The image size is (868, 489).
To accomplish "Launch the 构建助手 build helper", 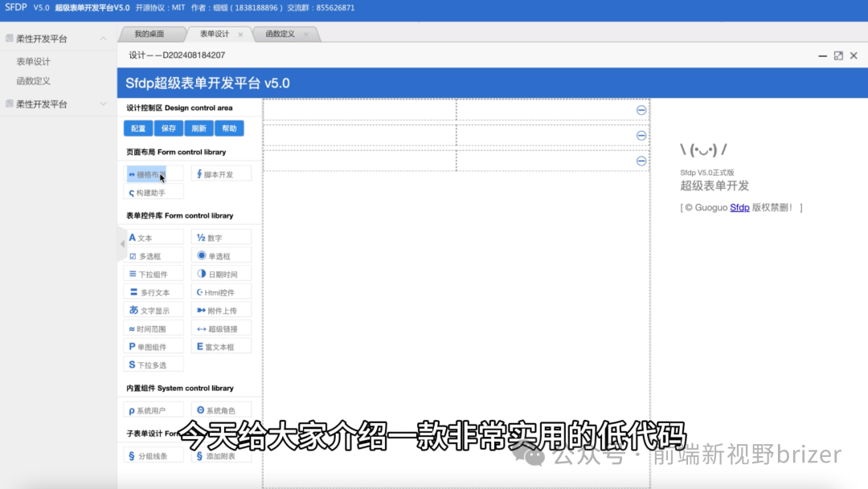I will tap(154, 193).
